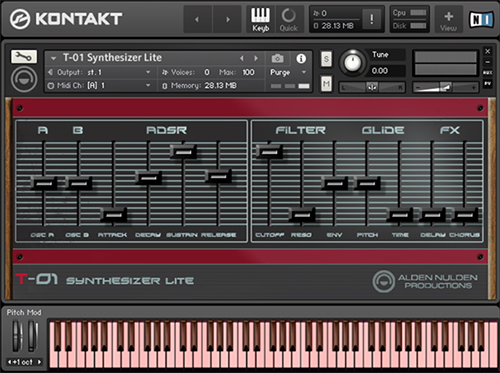Click the volume slider in the header
The image size is (500, 373).
[x=446, y=87]
